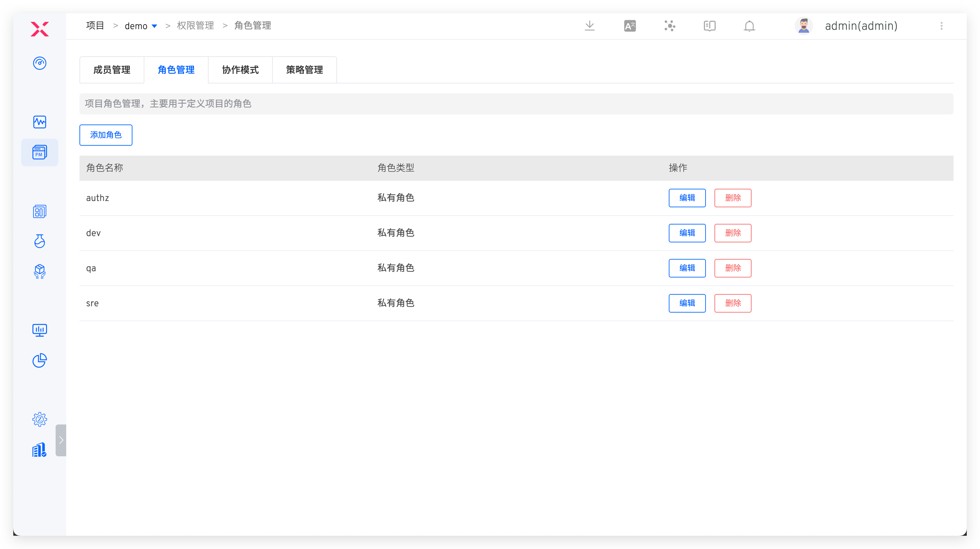Screen dimensions: 980x549
Task: Switch to the 成员管理 tab
Action: [112, 70]
